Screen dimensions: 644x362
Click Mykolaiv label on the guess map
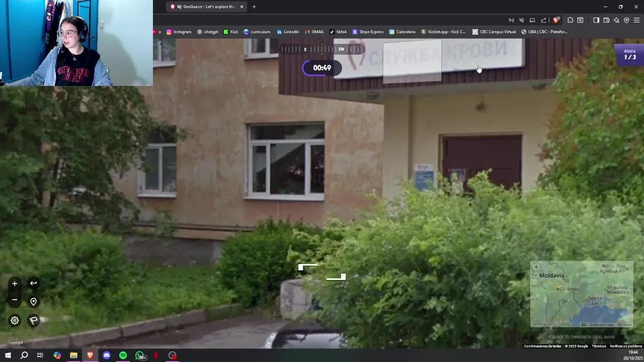click(x=618, y=290)
